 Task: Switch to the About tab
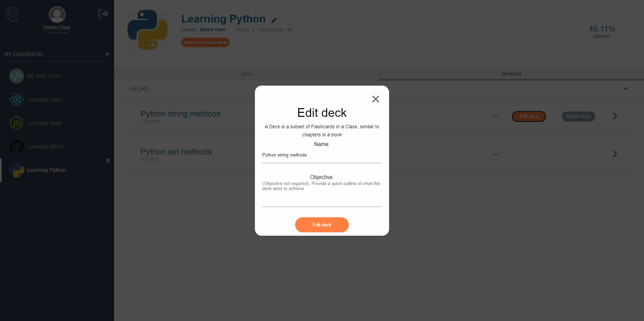(x=247, y=74)
